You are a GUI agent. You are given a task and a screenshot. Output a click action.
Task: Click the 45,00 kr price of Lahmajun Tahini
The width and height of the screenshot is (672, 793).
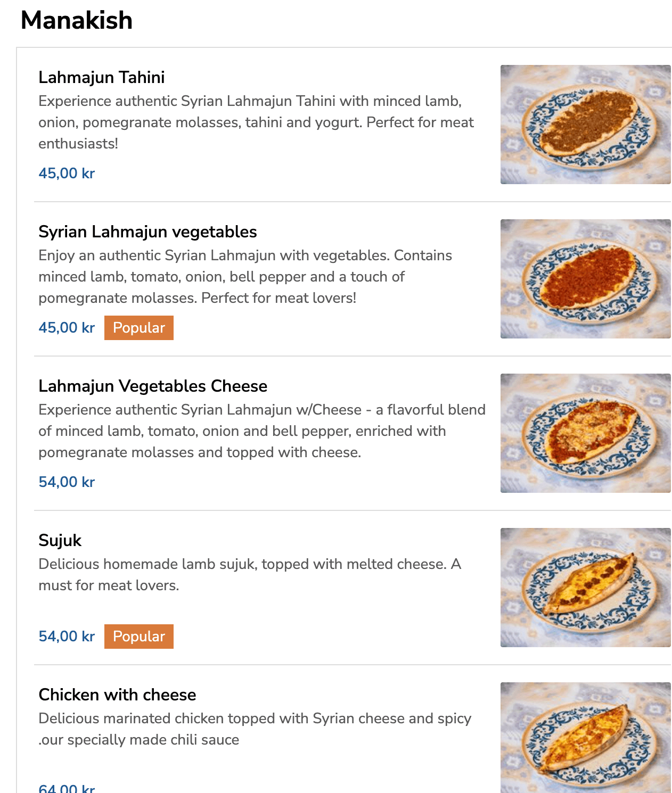pos(67,173)
